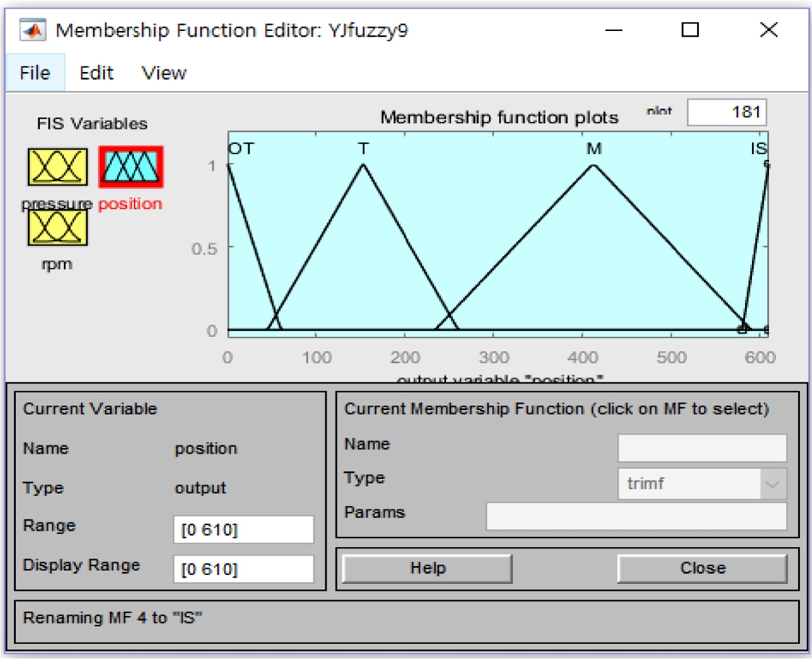Viewport: 812px width, 659px height.
Task: Select the rpm variable icon
Action: (x=58, y=227)
